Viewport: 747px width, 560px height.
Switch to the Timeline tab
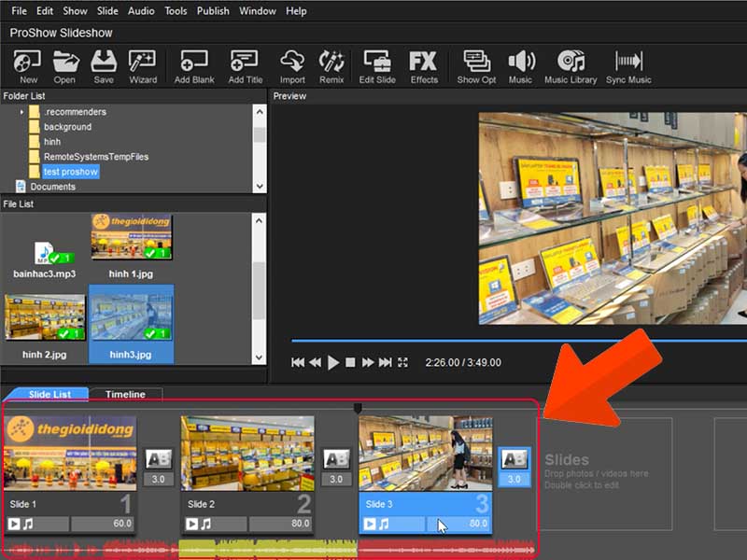pos(126,394)
